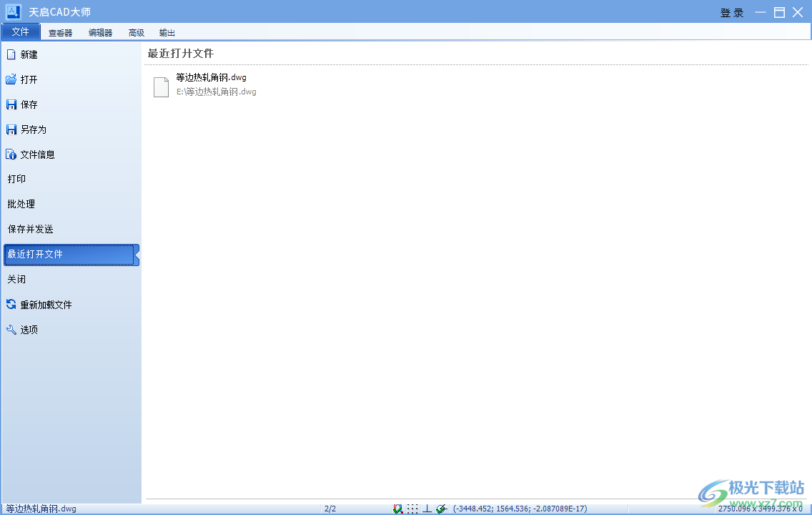Open 文件信息
This screenshot has height=515, width=812.
click(71, 154)
